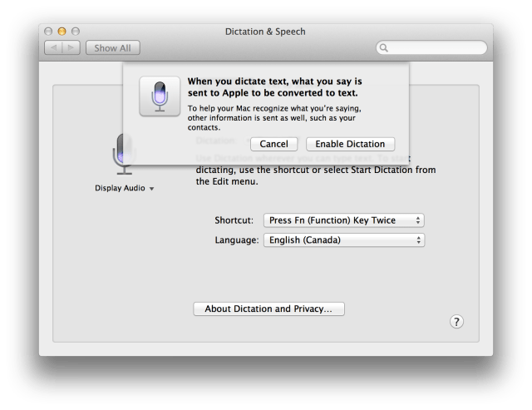This screenshot has height=410, width=532.
Task: Open the Shortcut dropdown menu
Action: click(x=343, y=220)
